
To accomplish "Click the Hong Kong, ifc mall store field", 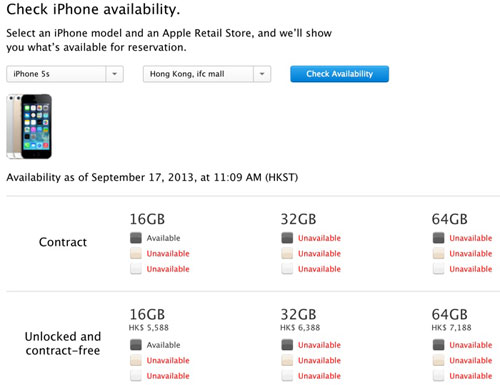I will point(207,74).
